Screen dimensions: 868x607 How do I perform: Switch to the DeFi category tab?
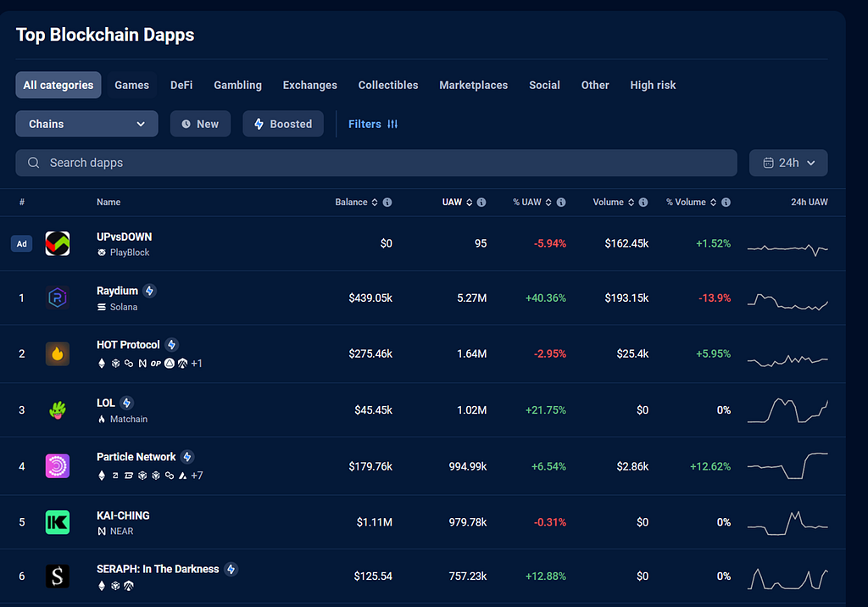[181, 85]
